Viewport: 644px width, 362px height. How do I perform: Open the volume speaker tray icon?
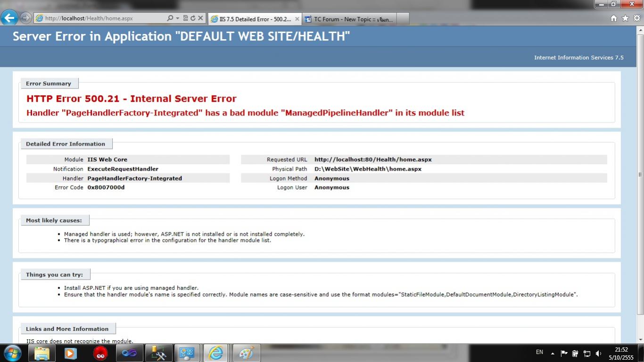click(598, 353)
